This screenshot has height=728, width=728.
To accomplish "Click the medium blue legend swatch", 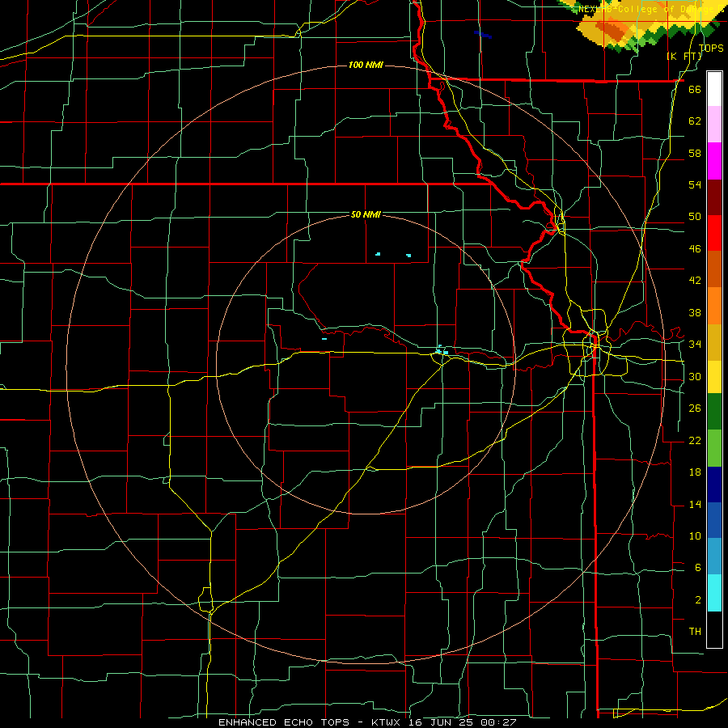I will (714, 520).
